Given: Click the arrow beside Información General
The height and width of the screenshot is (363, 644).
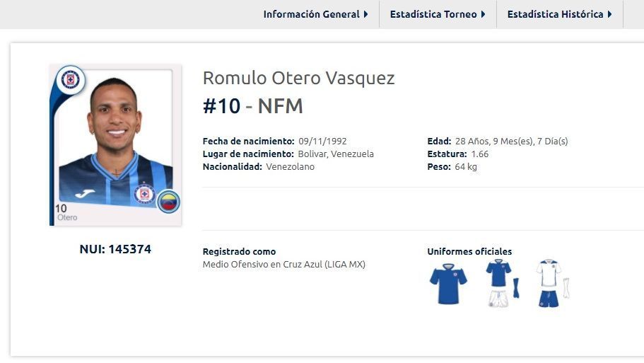Looking at the screenshot, I should point(365,14).
